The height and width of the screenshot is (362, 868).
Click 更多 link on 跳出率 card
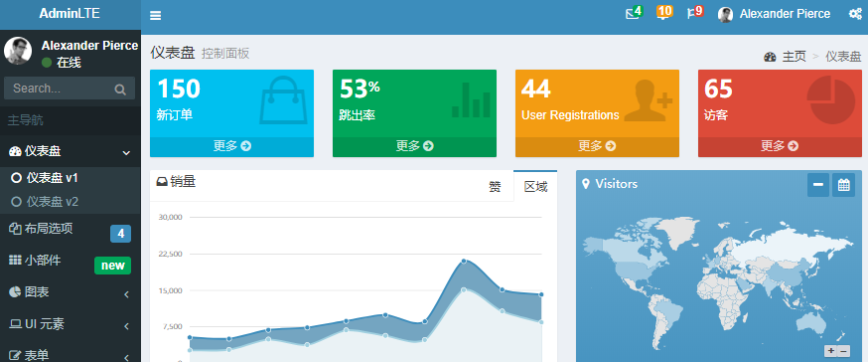coord(414,146)
